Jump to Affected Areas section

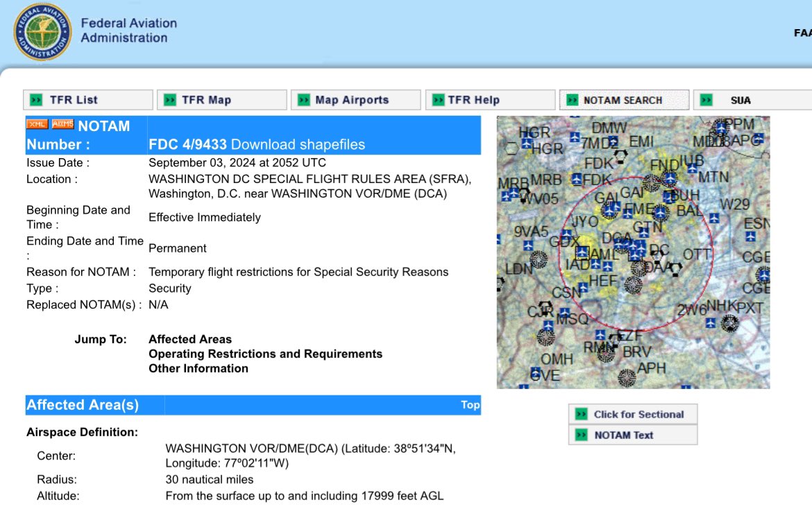189,338
